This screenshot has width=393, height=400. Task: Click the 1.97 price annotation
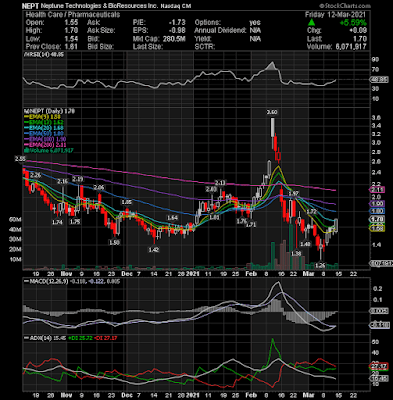[293, 193]
